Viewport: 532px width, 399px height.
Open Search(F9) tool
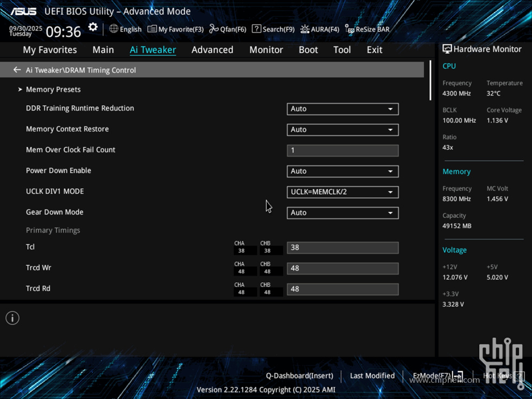pyautogui.click(x=273, y=29)
